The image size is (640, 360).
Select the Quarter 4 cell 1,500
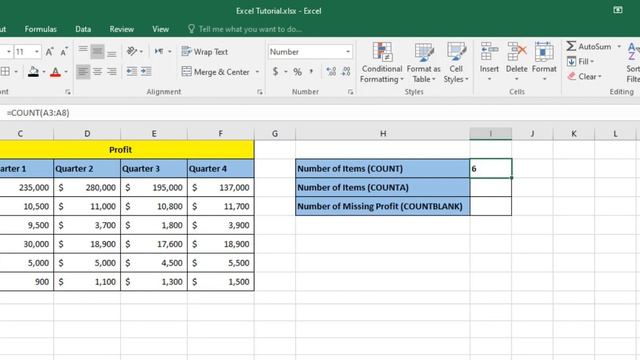220,282
